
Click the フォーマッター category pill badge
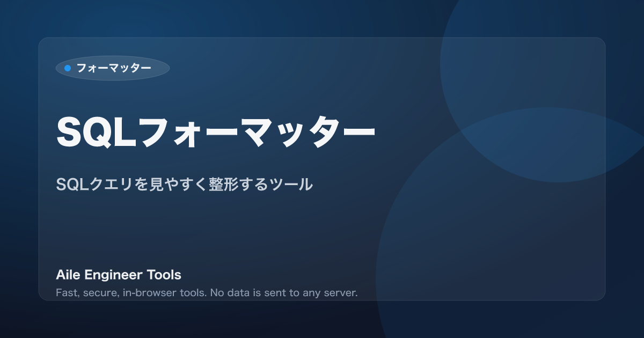113,68
